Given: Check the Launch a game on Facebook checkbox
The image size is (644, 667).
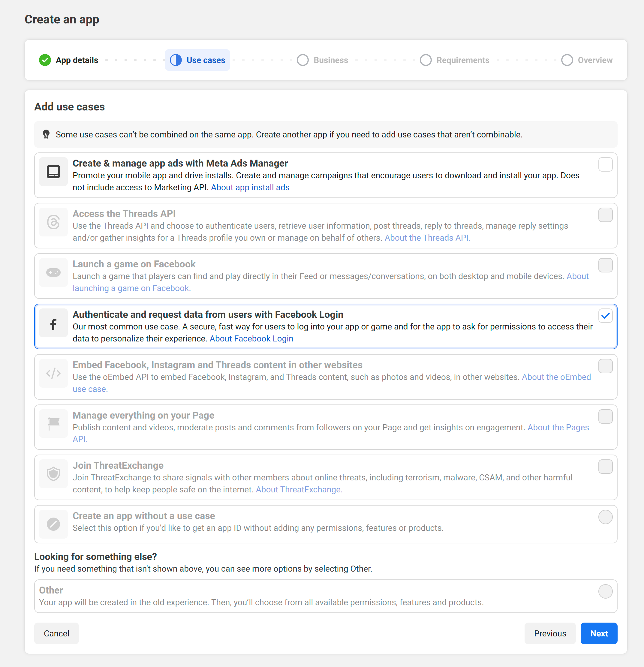Looking at the screenshot, I should pyautogui.click(x=606, y=265).
